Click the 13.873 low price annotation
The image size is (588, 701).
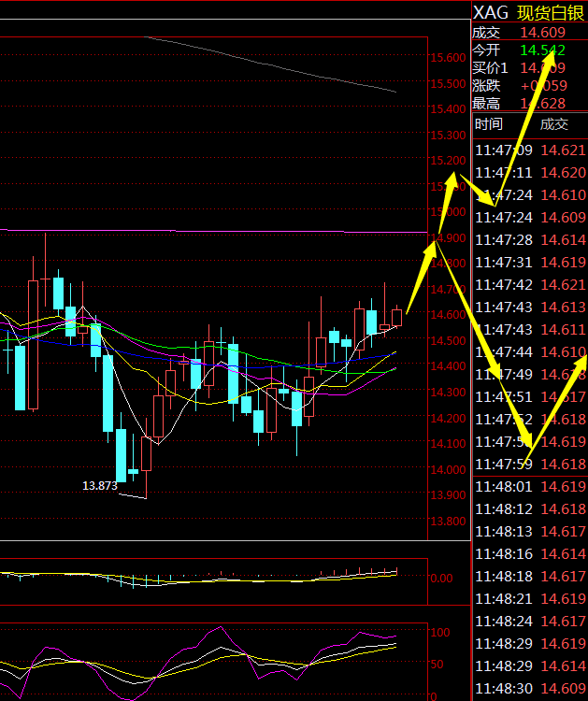[x=100, y=485]
